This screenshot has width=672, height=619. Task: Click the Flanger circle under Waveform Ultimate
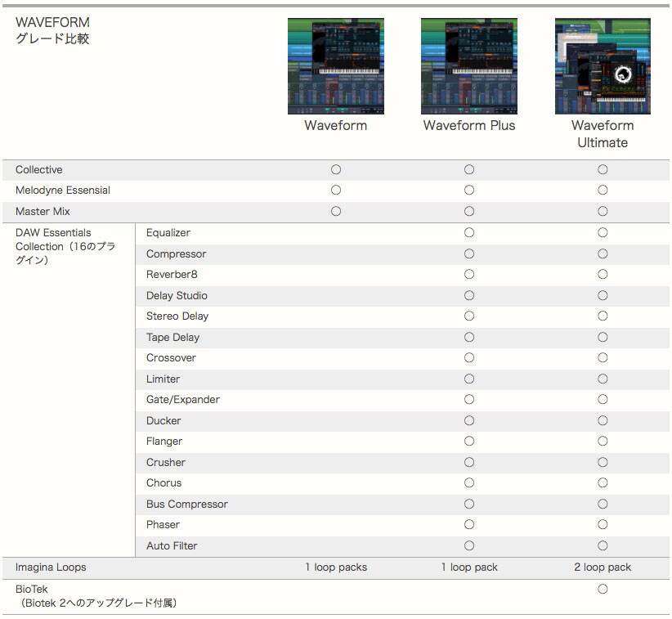pos(603,441)
